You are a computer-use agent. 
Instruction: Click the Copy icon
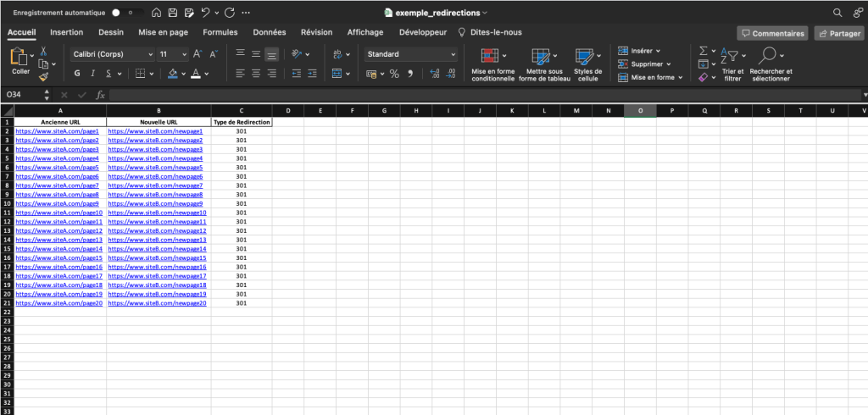42,64
